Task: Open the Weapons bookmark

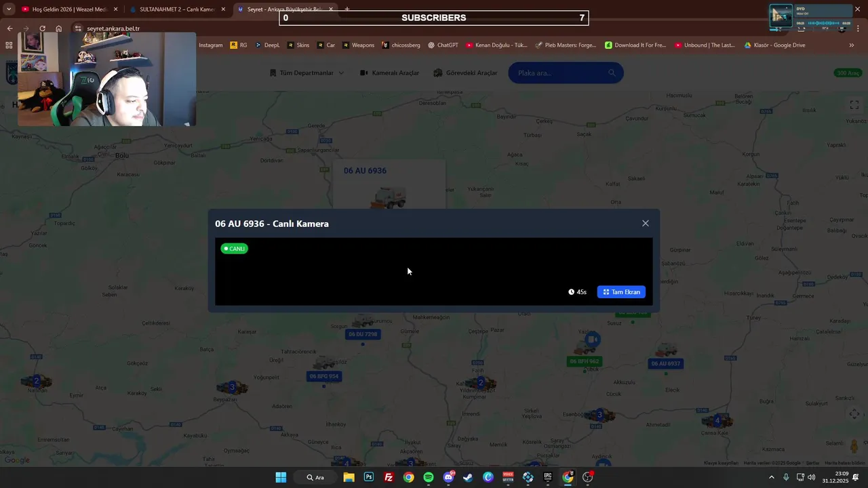Action: click(358, 45)
